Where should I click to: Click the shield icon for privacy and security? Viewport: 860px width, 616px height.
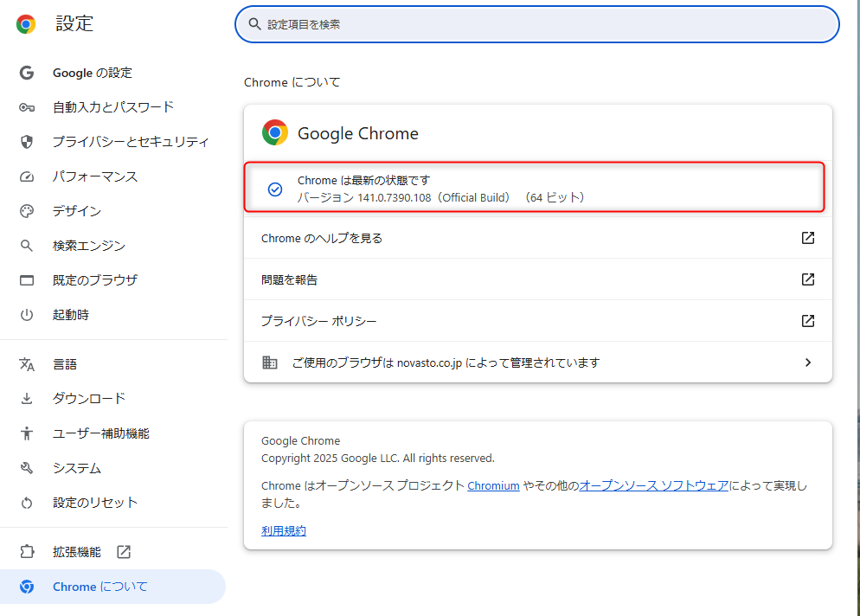click(x=27, y=142)
